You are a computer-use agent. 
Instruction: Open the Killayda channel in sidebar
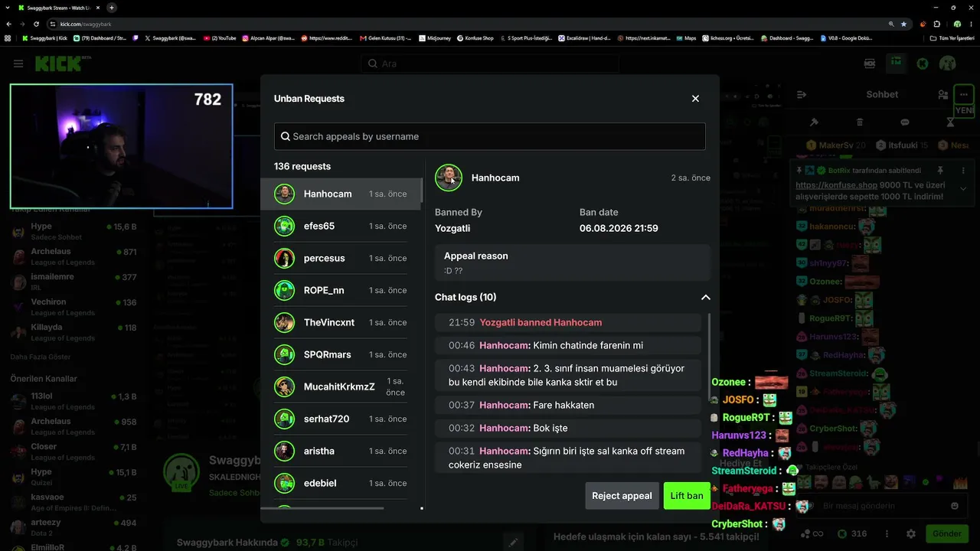coord(73,332)
